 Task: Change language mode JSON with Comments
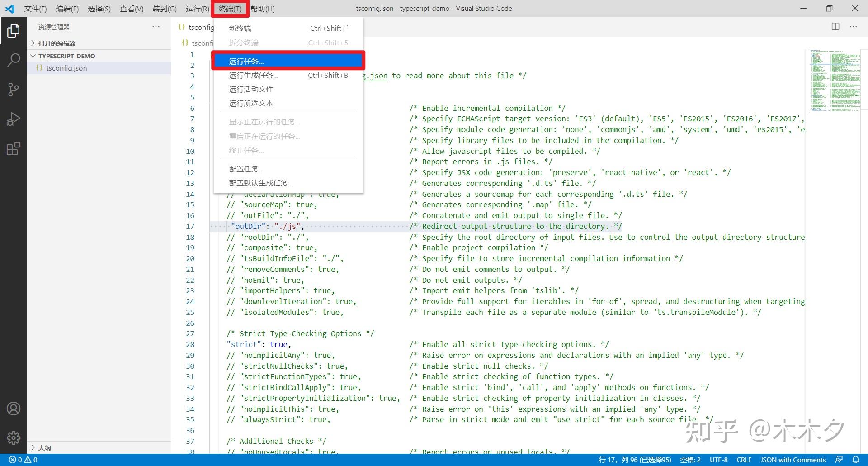pyautogui.click(x=793, y=460)
